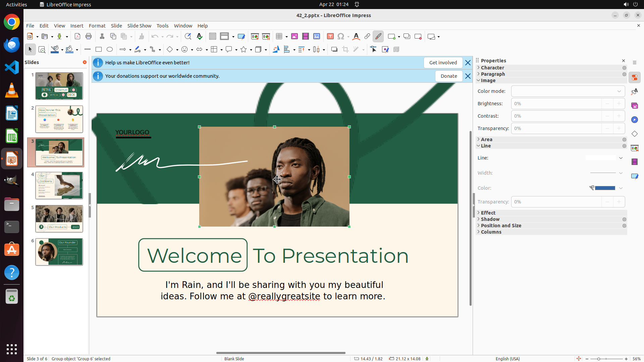Click the Insert Image icon
Screen dimensions: 644x362
294,37
